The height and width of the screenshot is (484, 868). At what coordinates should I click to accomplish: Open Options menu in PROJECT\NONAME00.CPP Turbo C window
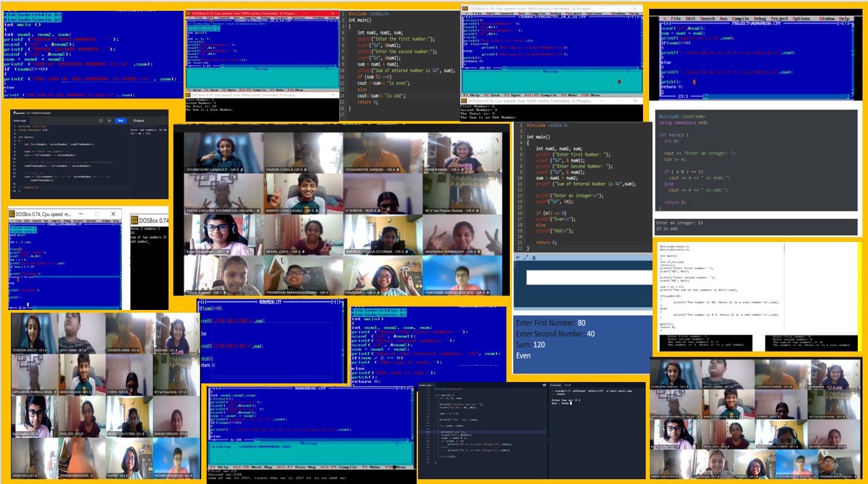[799, 18]
